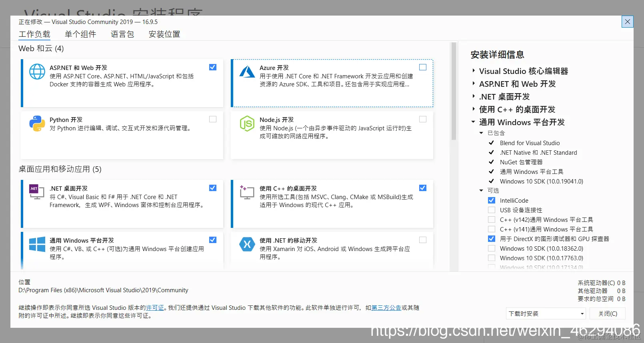Check the USB 设备连接性 option
Viewport: 644px width, 343px height.
[x=492, y=210]
